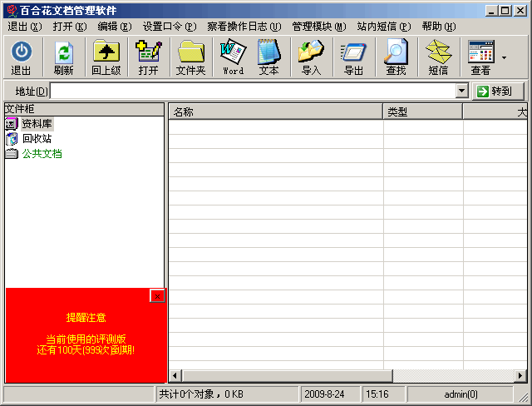Open the address bar dropdown list
The image size is (532, 406).
[461, 91]
